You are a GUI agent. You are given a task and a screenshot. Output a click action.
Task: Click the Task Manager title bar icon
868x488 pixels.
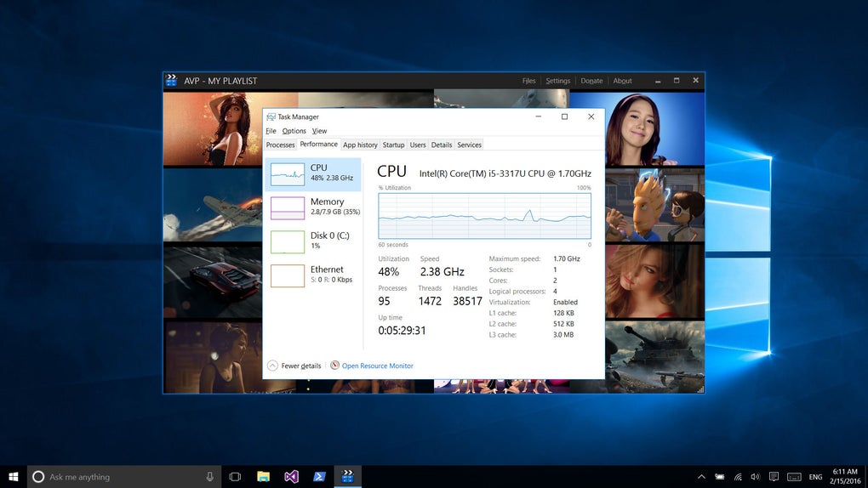tap(271, 116)
